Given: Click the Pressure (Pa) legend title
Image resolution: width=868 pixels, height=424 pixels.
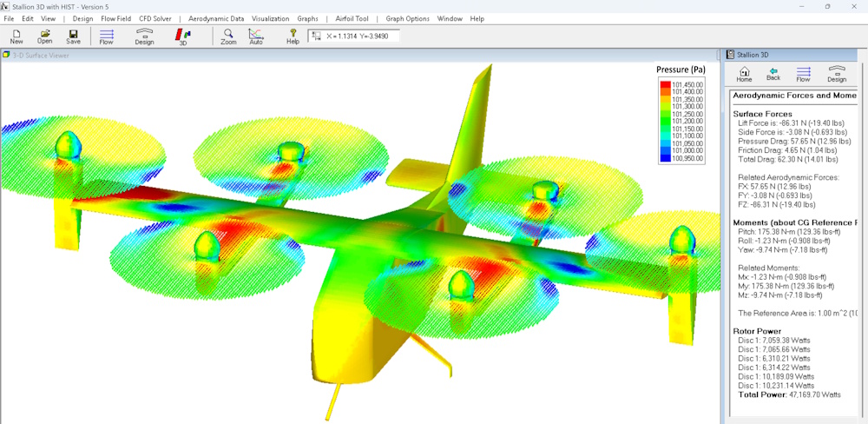Looking at the screenshot, I should 681,70.
